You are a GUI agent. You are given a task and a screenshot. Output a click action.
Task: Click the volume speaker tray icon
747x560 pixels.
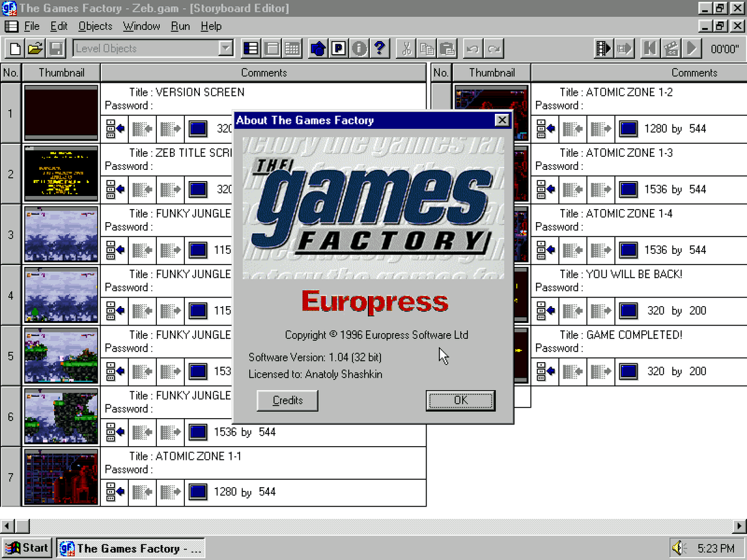[x=678, y=548]
